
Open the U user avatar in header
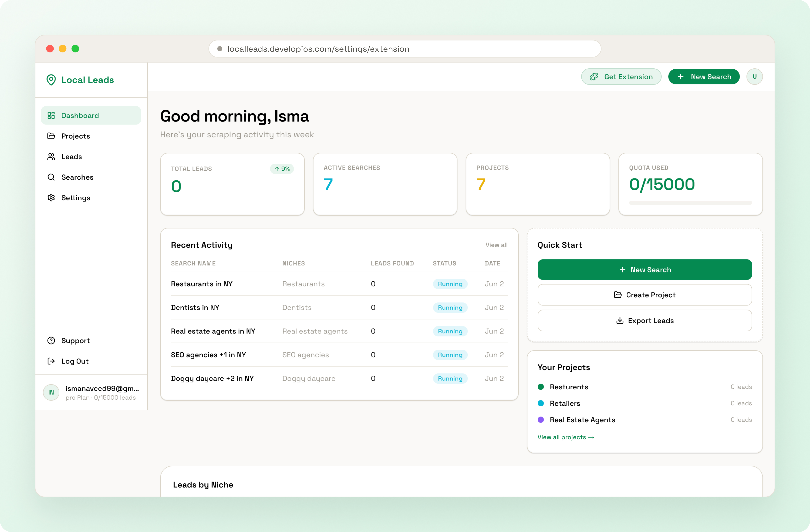point(754,77)
